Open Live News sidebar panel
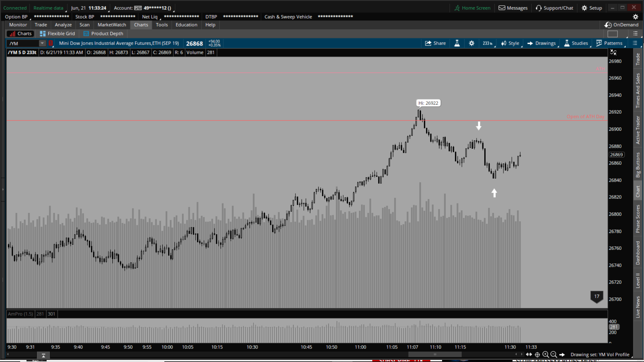 point(638,307)
